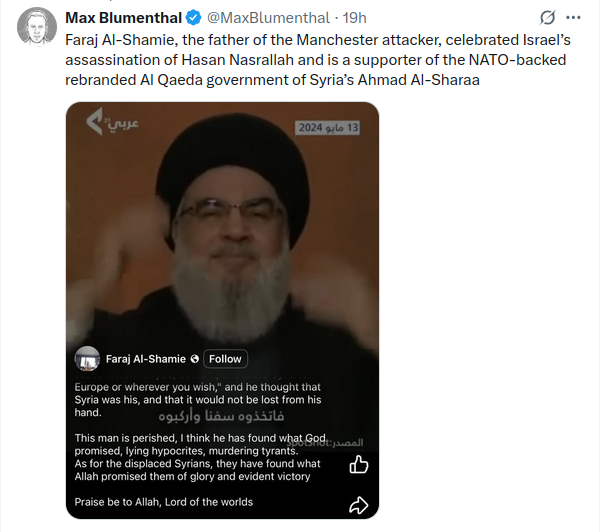Click Faraj Al-Shamie's small profile picture
Viewport: 600px width, 532px height.
tap(87, 359)
